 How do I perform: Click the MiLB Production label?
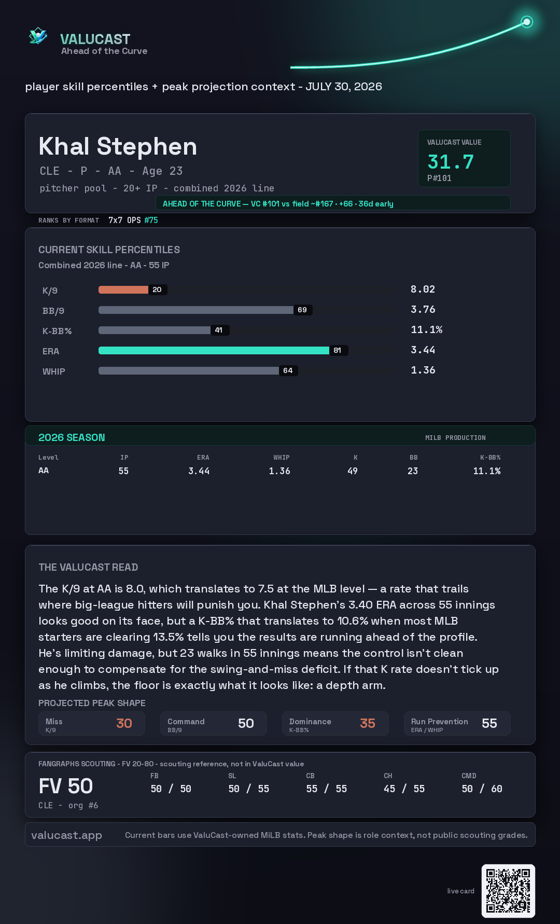click(455, 438)
